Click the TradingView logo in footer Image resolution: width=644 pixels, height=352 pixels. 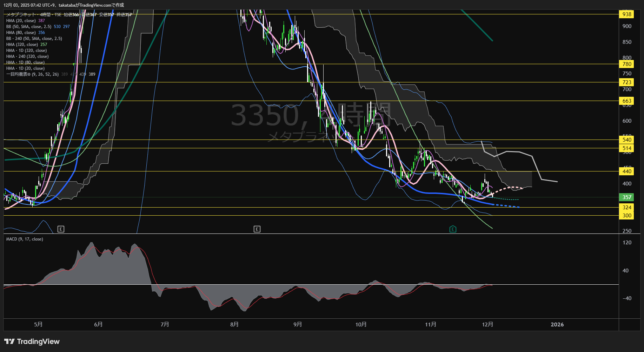pos(32,341)
